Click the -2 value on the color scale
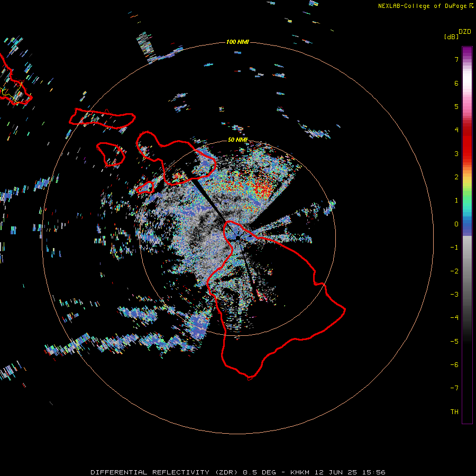476x476 pixels. click(454, 271)
